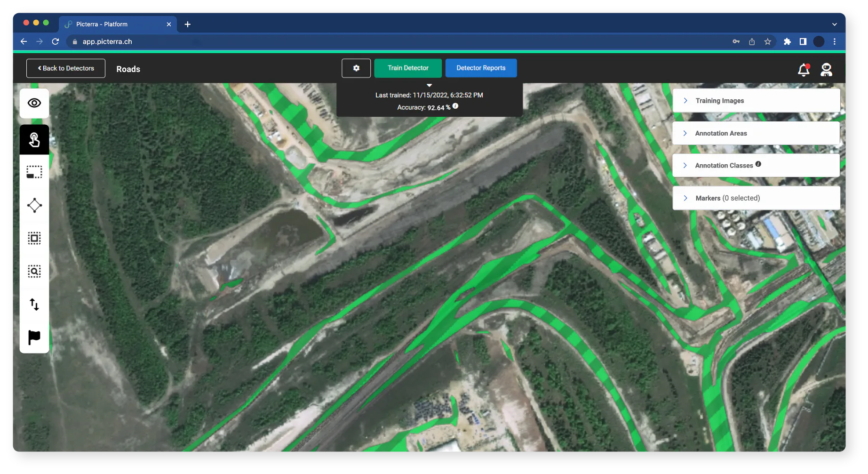
Task: Expand the Annotation Classes panel
Action: coord(756,165)
